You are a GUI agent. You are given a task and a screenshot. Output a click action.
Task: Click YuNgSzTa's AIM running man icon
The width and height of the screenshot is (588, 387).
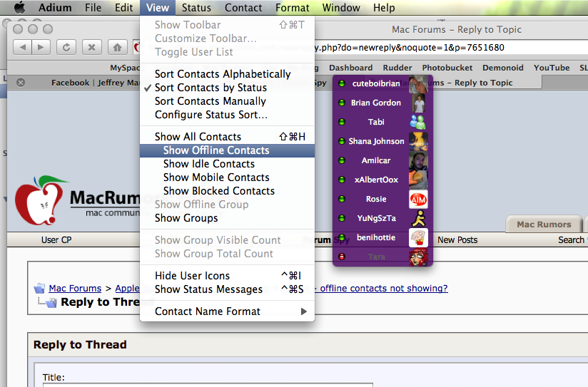pos(418,218)
